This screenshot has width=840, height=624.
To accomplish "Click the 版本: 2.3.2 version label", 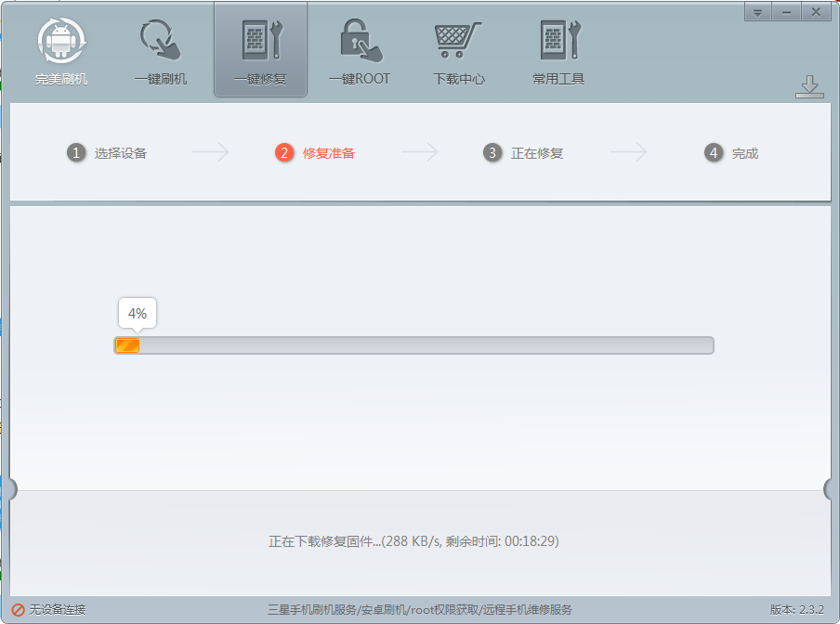I will tap(796, 609).
